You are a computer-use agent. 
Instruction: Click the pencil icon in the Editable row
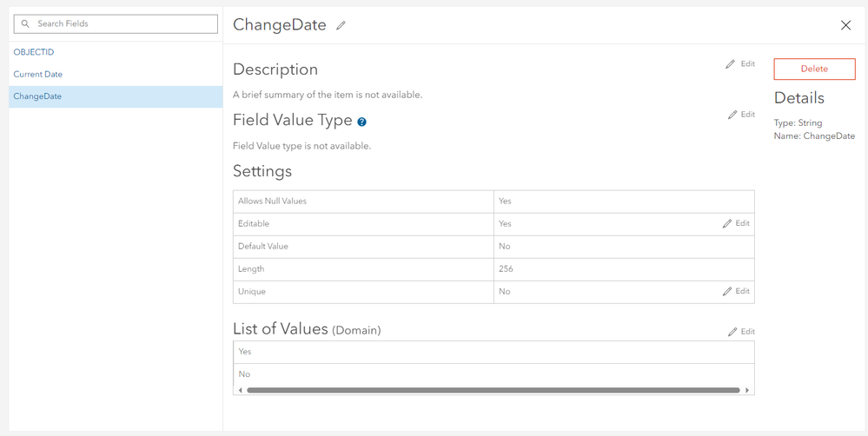click(727, 223)
